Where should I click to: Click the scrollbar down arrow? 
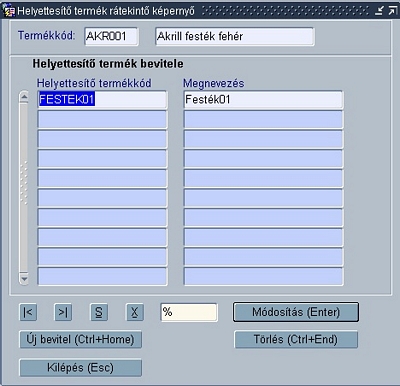click(24, 278)
